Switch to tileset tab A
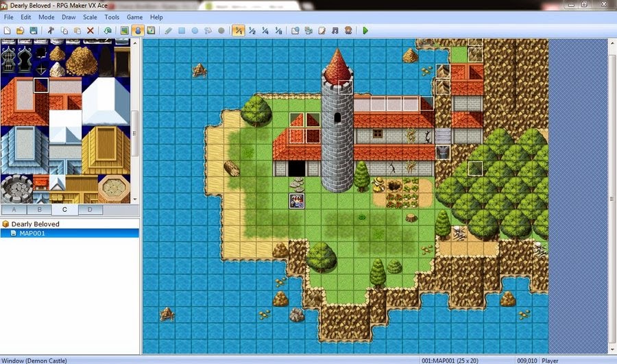 [x=14, y=209]
